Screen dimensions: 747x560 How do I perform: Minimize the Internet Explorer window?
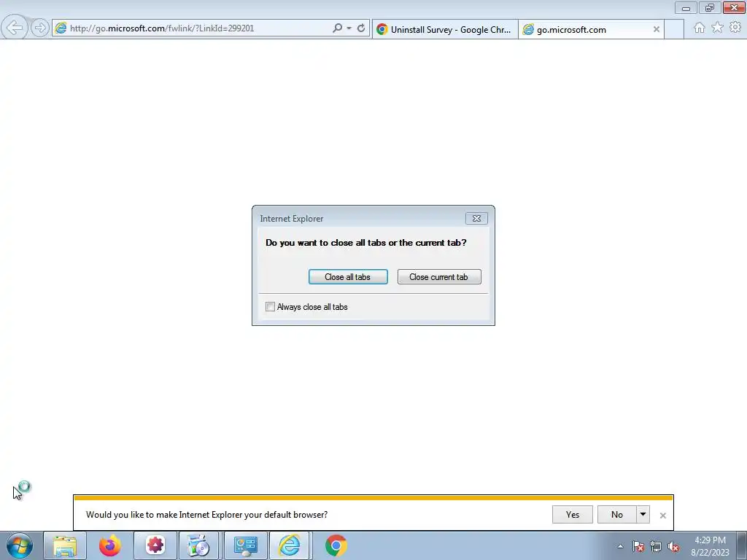tap(686, 7)
